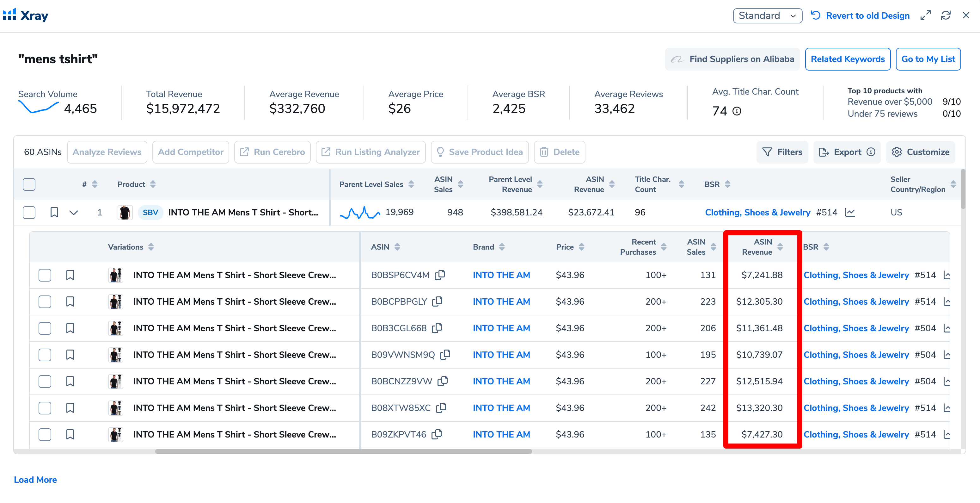The width and height of the screenshot is (980, 503).
Task: Sort variations by Price
Action: (x=581, y=247)
